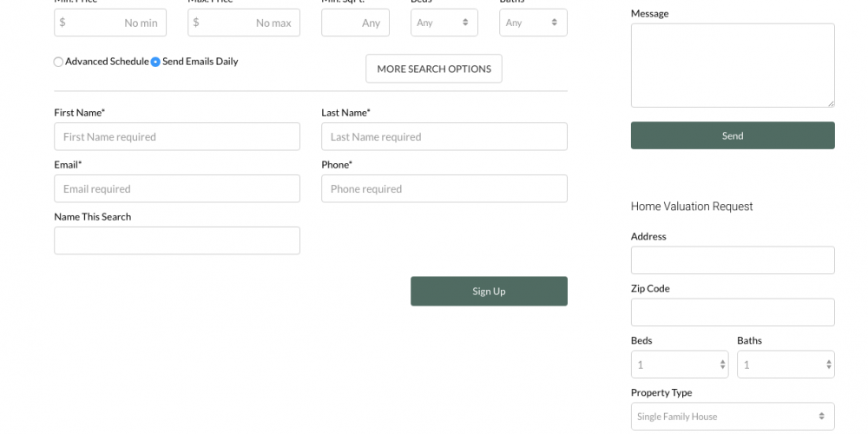This screenshot has width=868, height=434.
Task: Select the Email required text box
Action: (177, 189)
